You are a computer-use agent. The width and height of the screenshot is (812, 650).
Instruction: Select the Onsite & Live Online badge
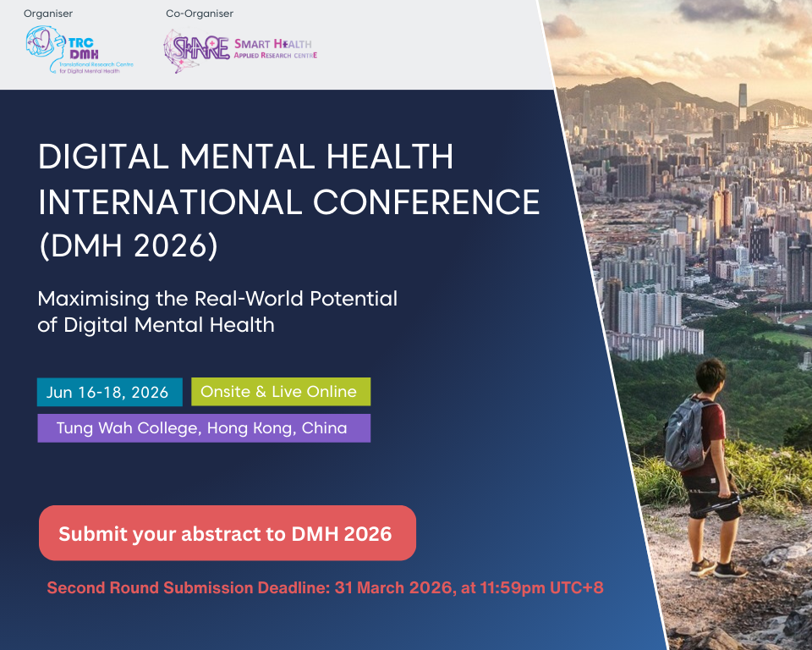(x=281, y=391)
